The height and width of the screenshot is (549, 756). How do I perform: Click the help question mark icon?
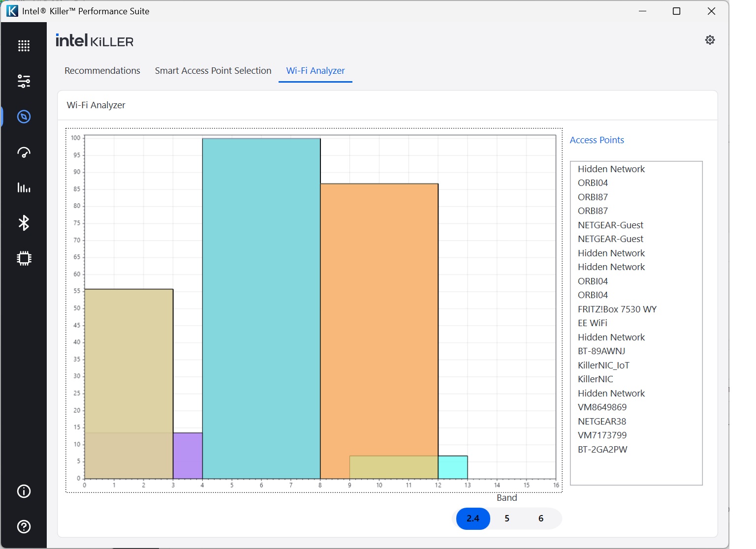click(x=24, y=526)
